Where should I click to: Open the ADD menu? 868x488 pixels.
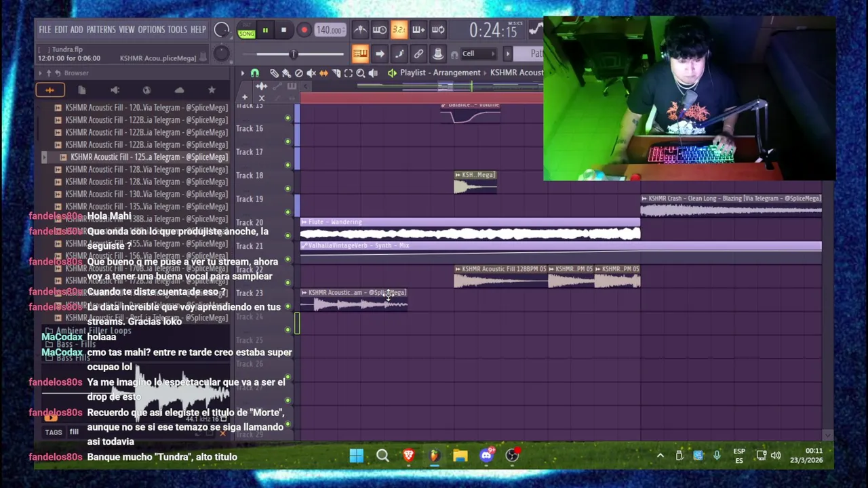coord(77,30)
